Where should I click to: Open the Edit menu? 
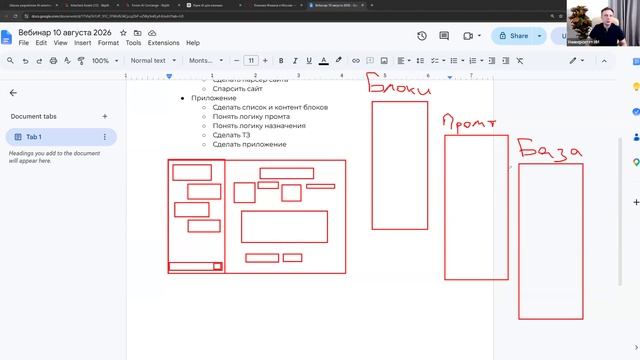(x=41, y=43)
